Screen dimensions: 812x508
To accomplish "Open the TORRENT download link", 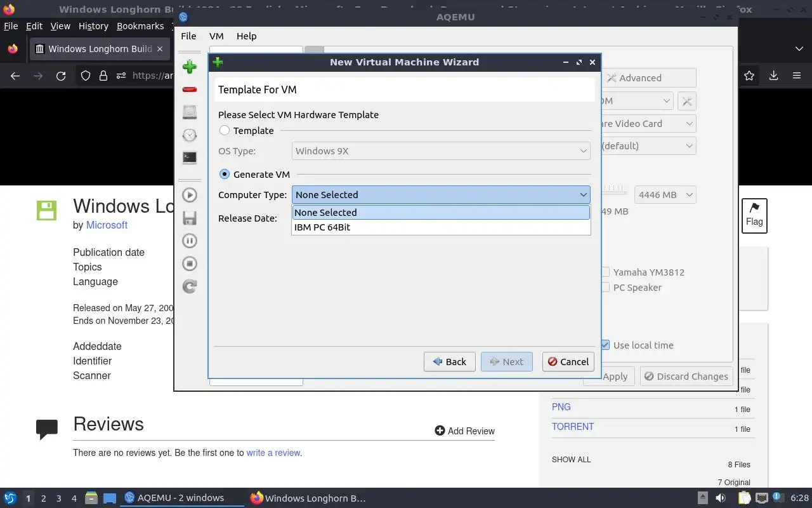I will click(573, 427).
